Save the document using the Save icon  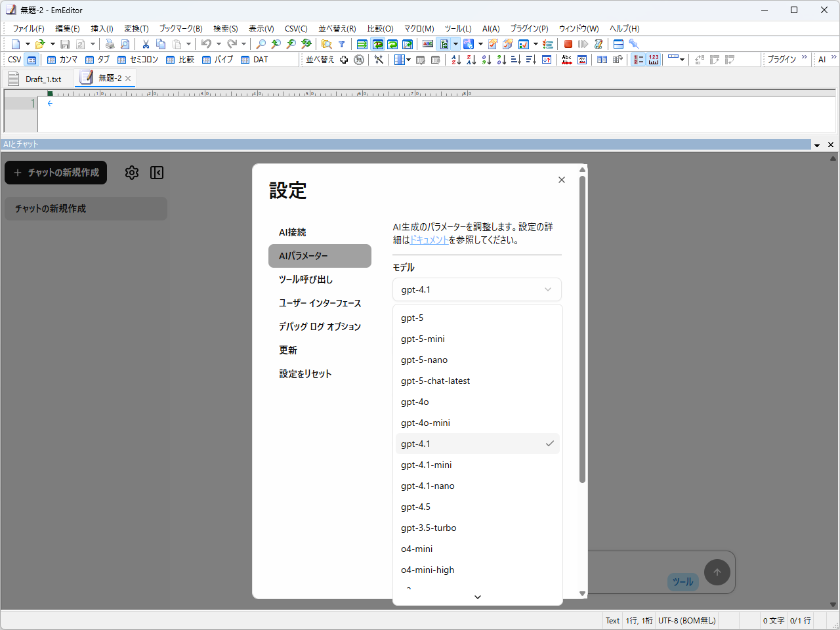(x=64, y=44)
